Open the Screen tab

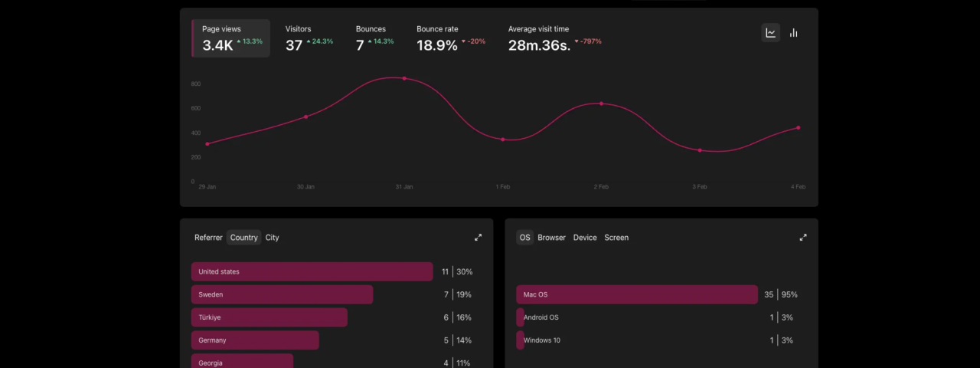(616, 238)
